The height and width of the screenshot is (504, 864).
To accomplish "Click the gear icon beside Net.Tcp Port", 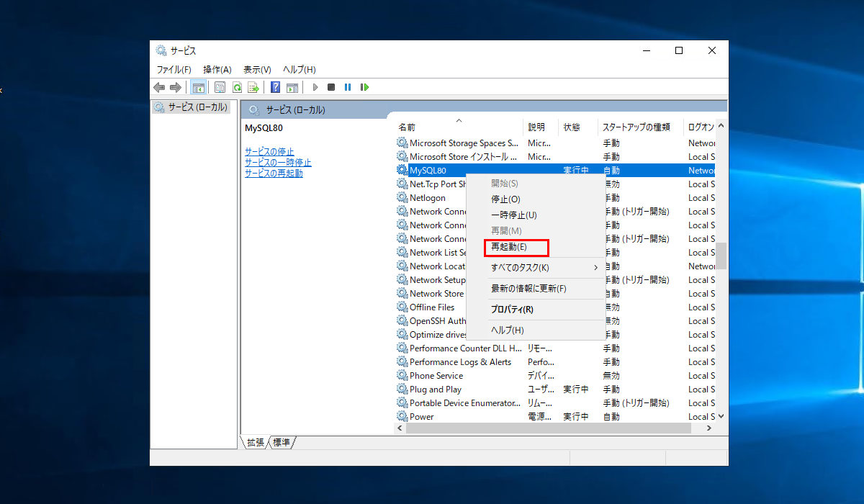I will pos(402,184).
